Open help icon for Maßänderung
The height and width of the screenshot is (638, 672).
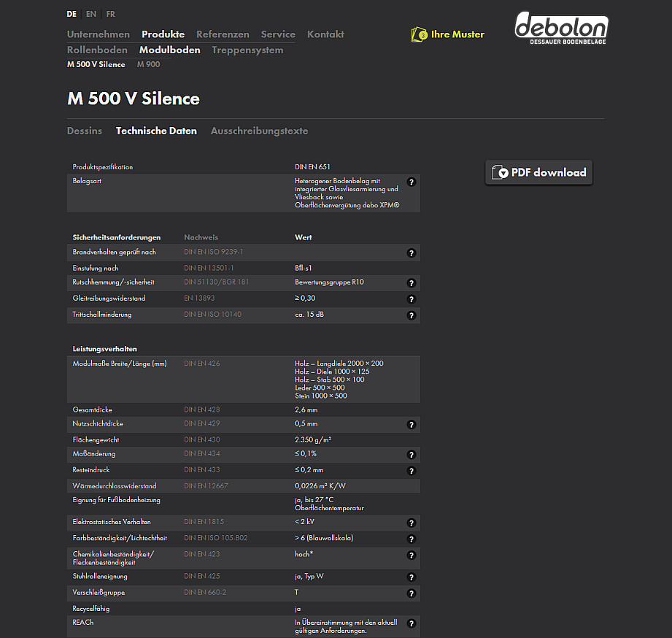pyautogui.click(x=411, y=455)
